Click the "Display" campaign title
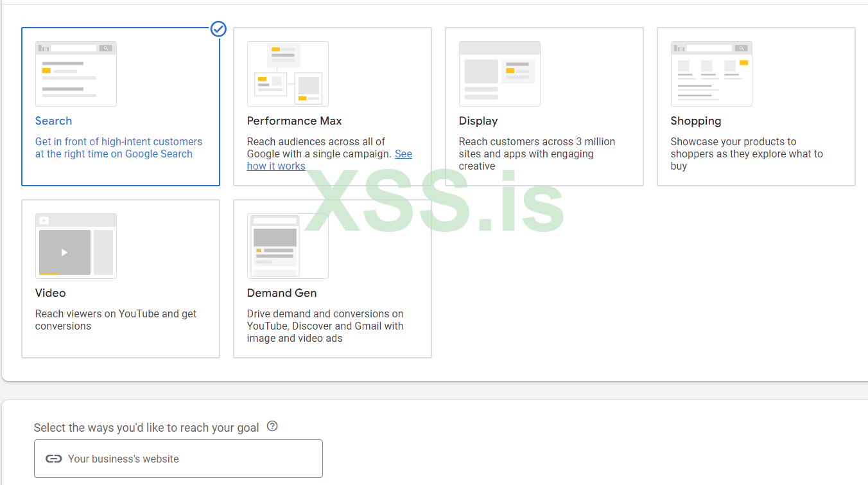Viewport: 868px width, 485px height. pyautogui.click(x=478, y=121)
